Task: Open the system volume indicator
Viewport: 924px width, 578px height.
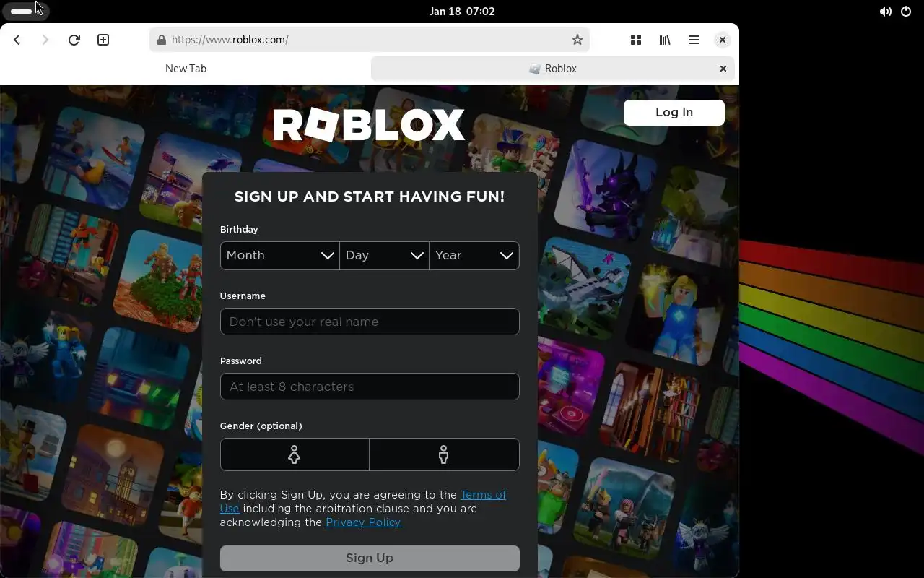Action: pyautogui.click(x=885, y=11)
